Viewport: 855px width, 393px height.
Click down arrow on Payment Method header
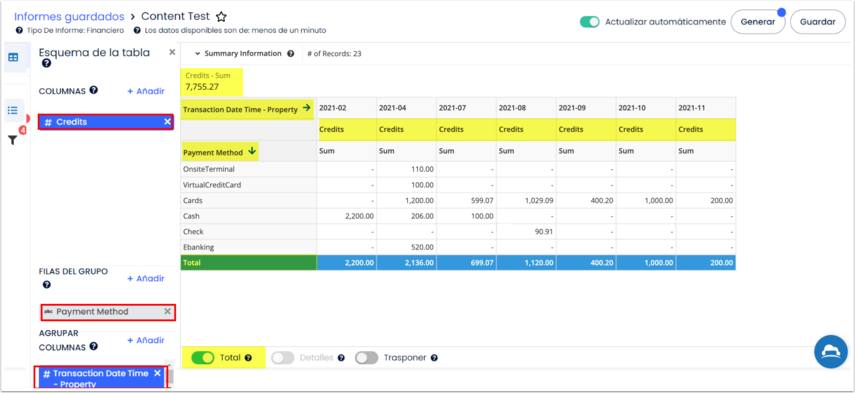click(251, 151)
